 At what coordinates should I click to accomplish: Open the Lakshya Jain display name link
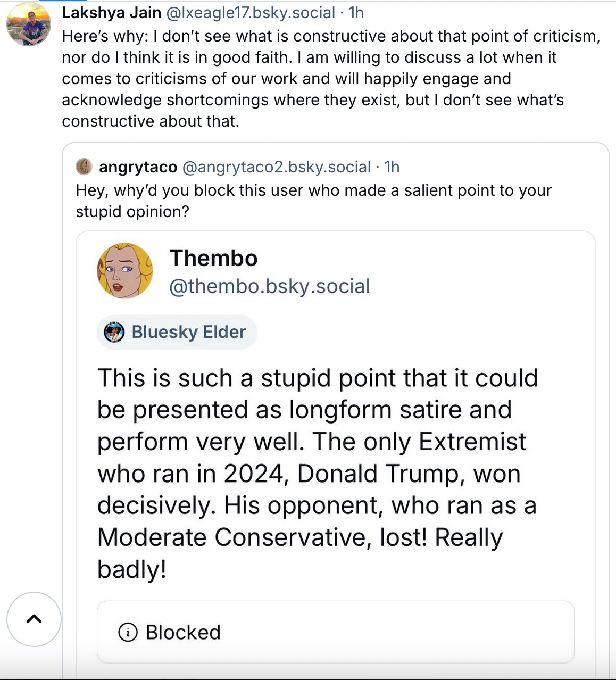point(111,12)
